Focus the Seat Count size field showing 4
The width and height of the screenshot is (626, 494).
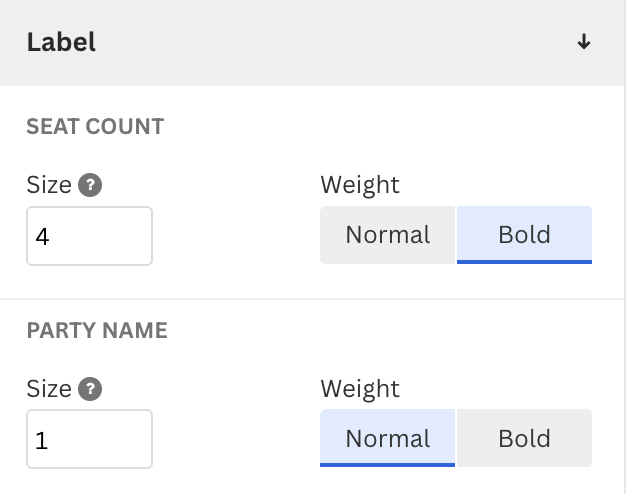pos(89,236)
